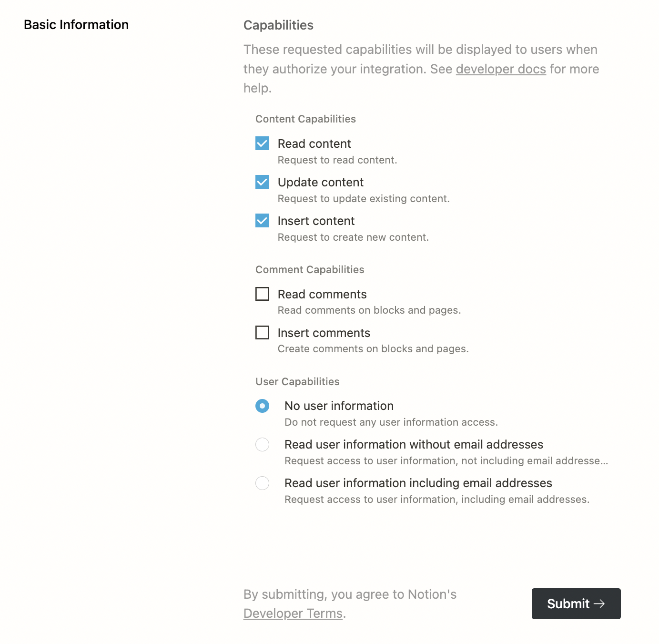
Task: Click the Insert comments label text
Action: (x=324, y=333)
